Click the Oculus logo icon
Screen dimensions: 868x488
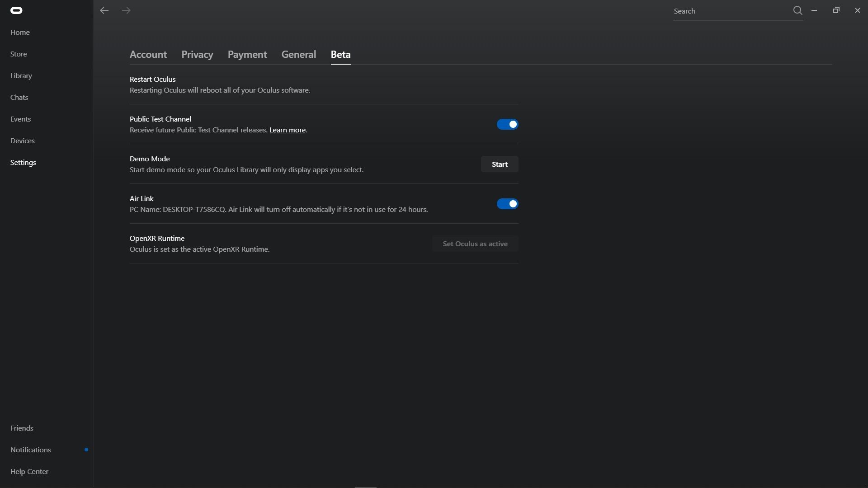click(16, 10)
